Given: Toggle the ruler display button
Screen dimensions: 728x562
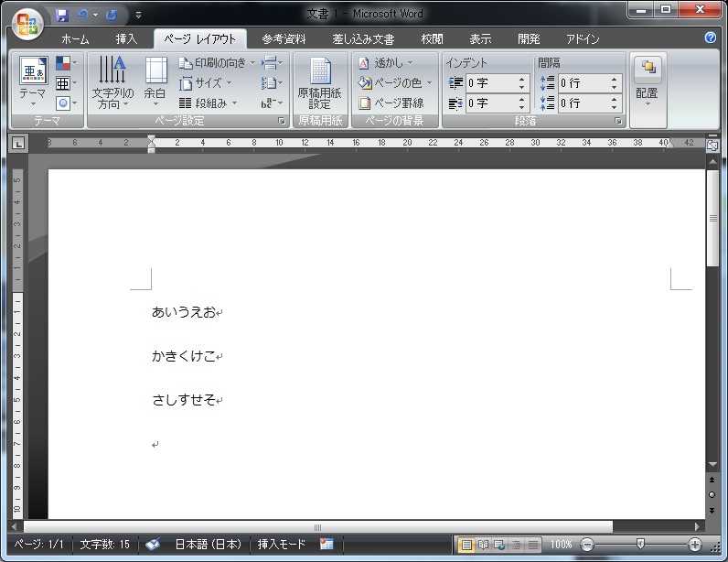Looking at the screenshot, I should tap(712, 145).
